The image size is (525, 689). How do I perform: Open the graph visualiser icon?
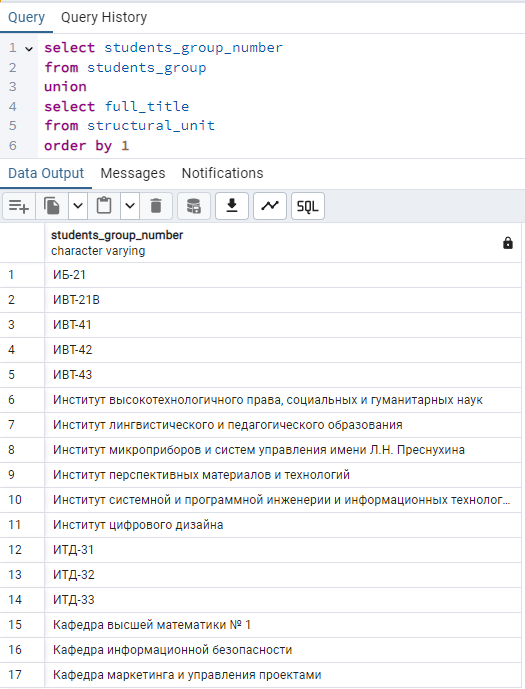click(270, 206)
